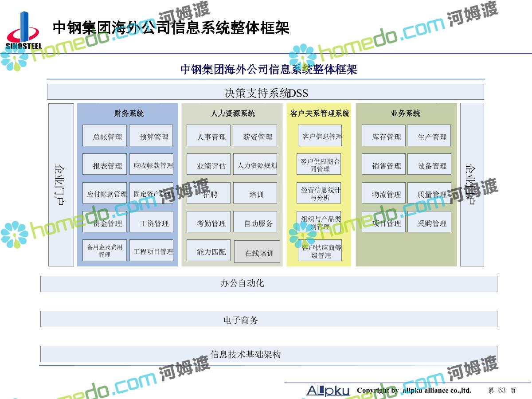Select the 决策支持系统DSS bar
The width and height of the screenshot is (532, 399).
(266, 92)
